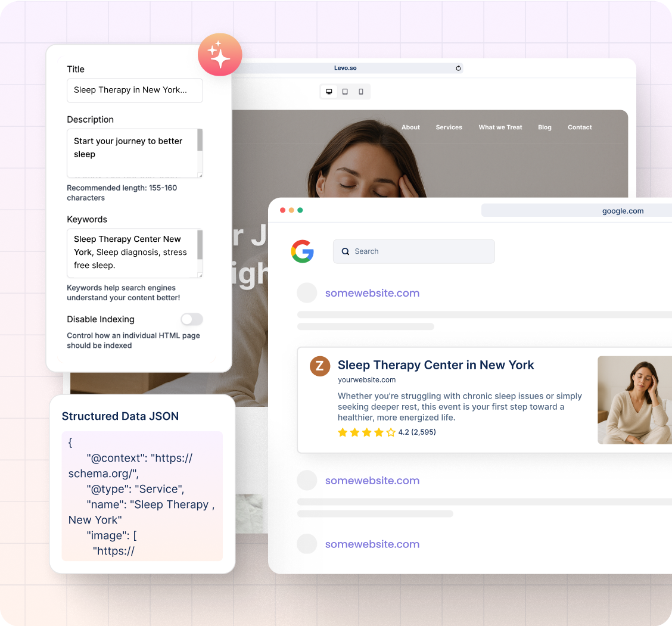Click the woman thumbnail in search result

click(634, 400)
